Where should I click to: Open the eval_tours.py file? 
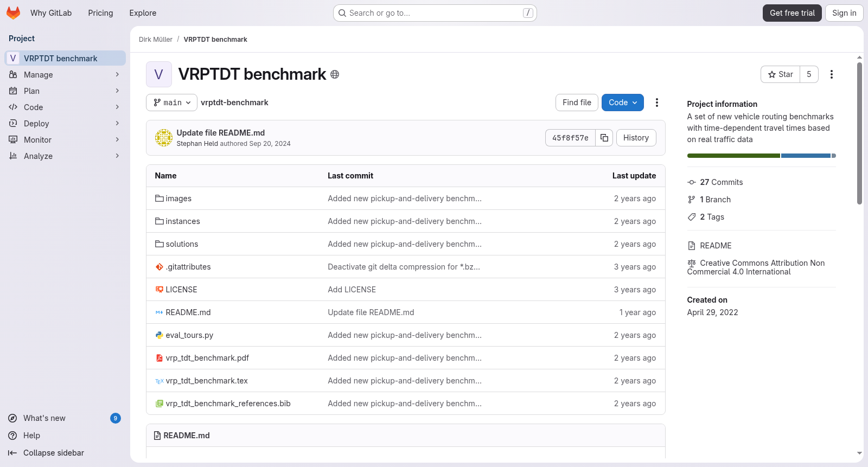tap(189, 335)
